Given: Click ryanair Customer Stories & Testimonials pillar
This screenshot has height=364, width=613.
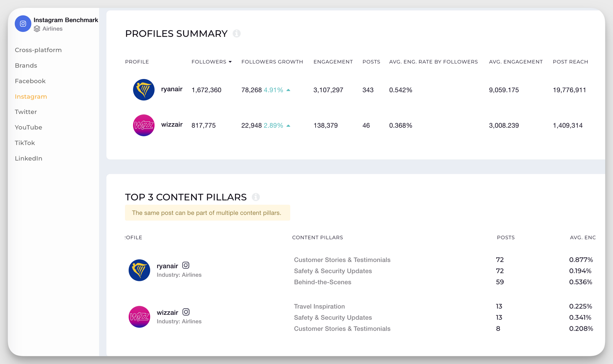Looking at the screenshot, I should tap(342, 260).
